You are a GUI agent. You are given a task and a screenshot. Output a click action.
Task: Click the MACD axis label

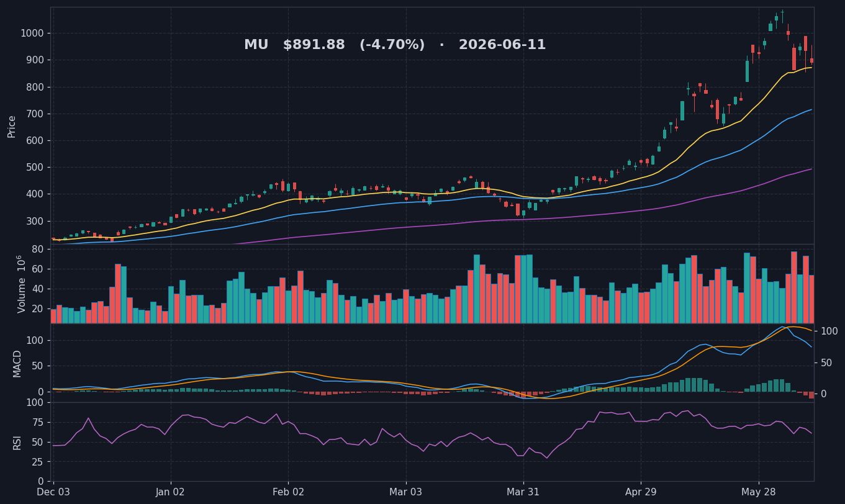[x=17, y=363]
